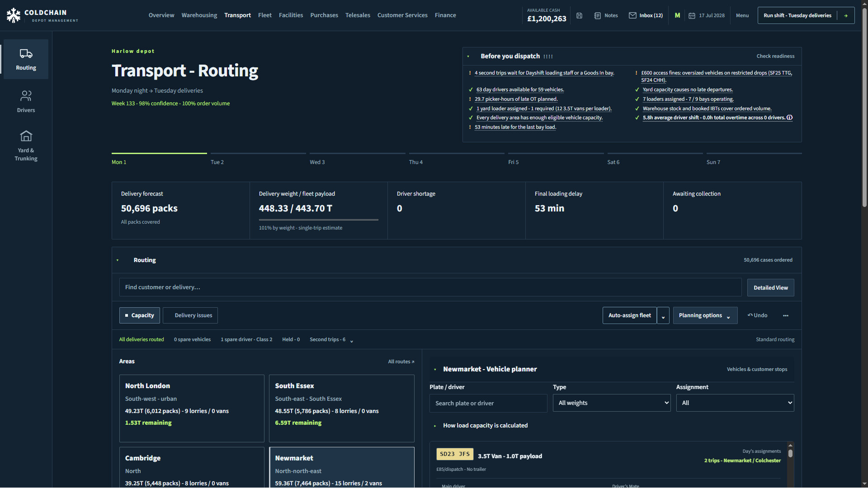Switch to the Tue 2 day tab
The height and width of the screenshot is (488, 868).
click(258, 160)
